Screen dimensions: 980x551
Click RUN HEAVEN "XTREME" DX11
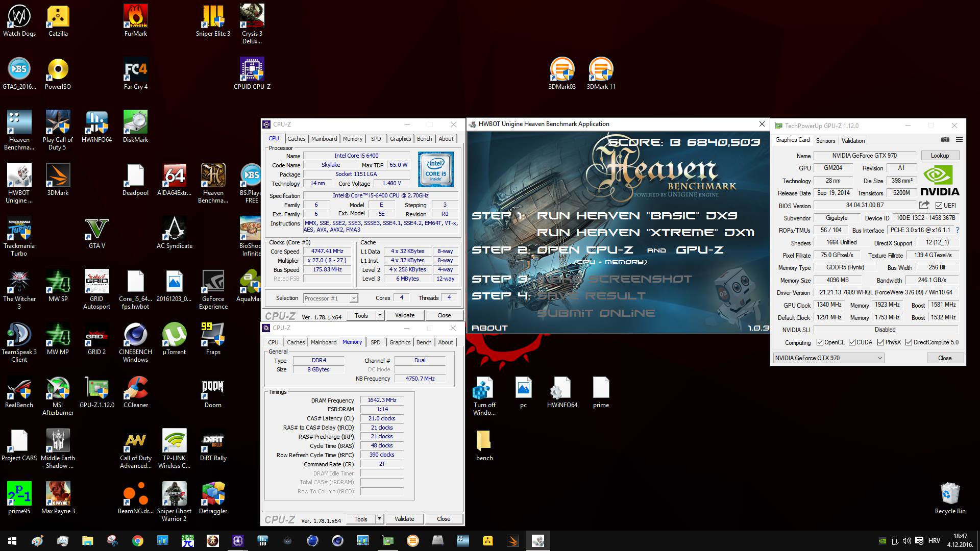[x=646, y=233]
